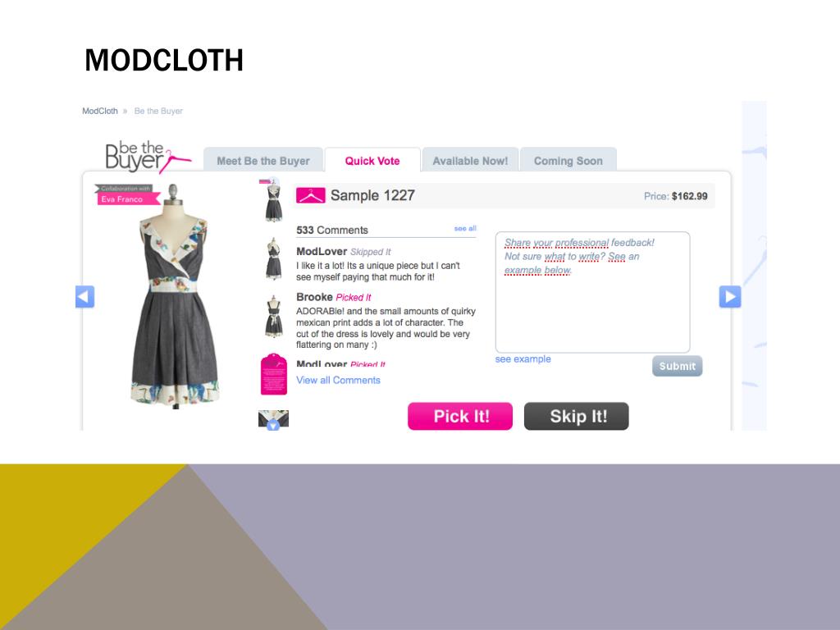The height and width of the screenshot is (630, 840).
Task: Submit the feedback comment
Action: click(x=677, y=366)
